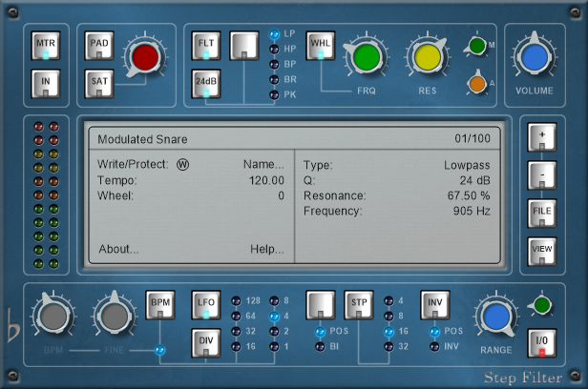Viewport: 588px width, 389px height.
Task: Open the VIEW button options
Action: (x=541, y=251)
